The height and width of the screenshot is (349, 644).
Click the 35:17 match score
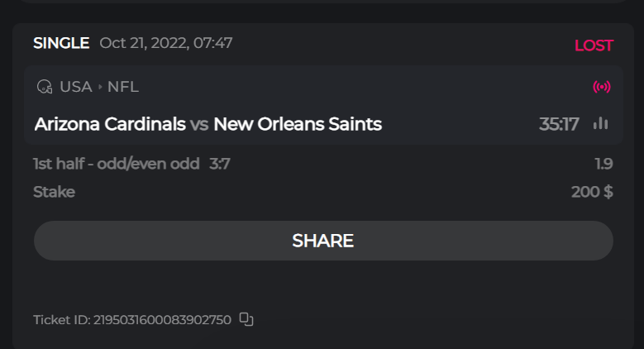coord(559,124)
